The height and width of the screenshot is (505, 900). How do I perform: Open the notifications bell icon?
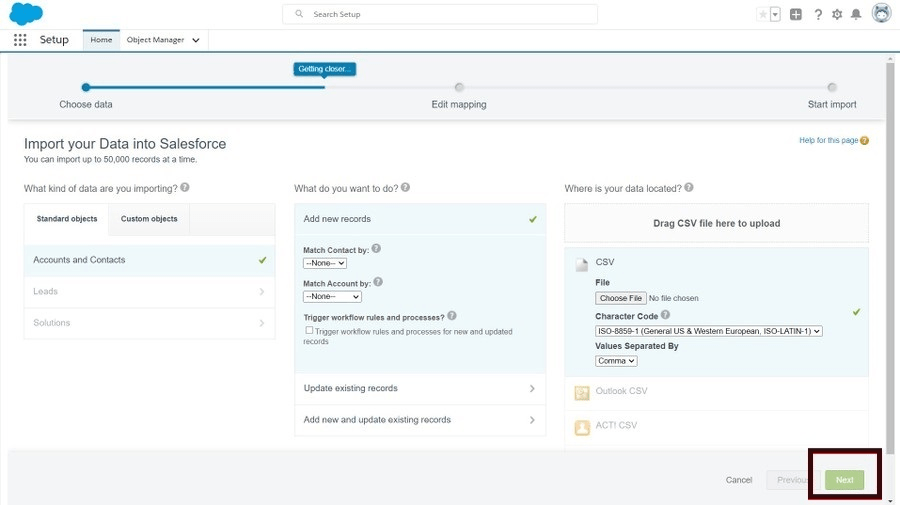856,14
